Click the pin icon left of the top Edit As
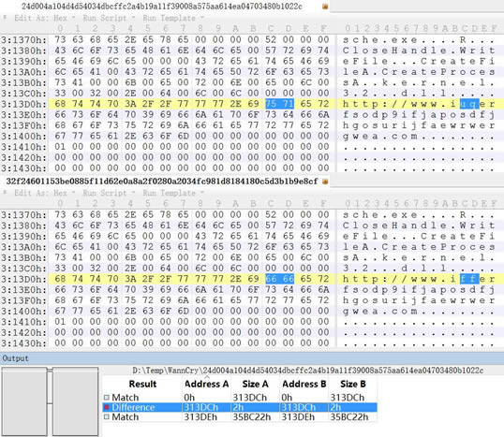 point(5,18)
